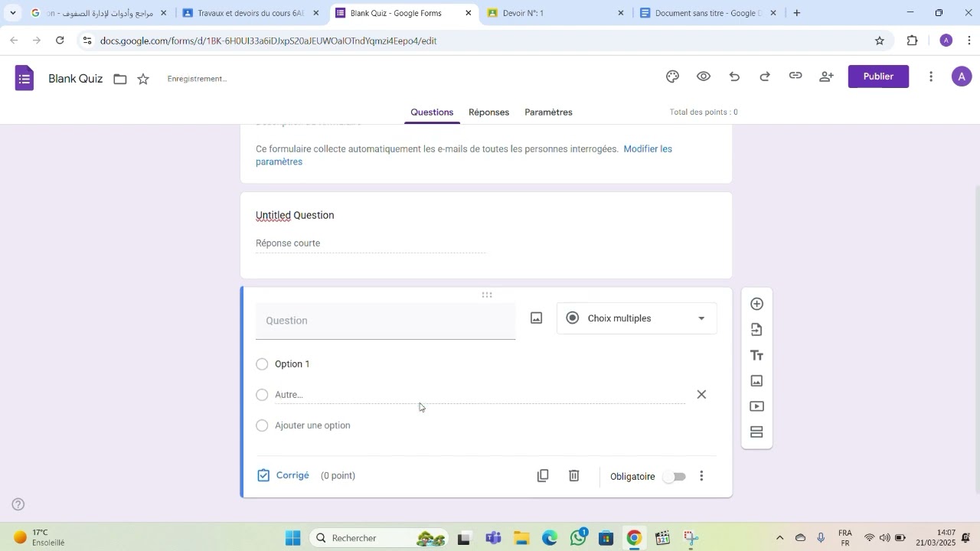Open the Choix multiples question type dropdown

tap(637, 318)
